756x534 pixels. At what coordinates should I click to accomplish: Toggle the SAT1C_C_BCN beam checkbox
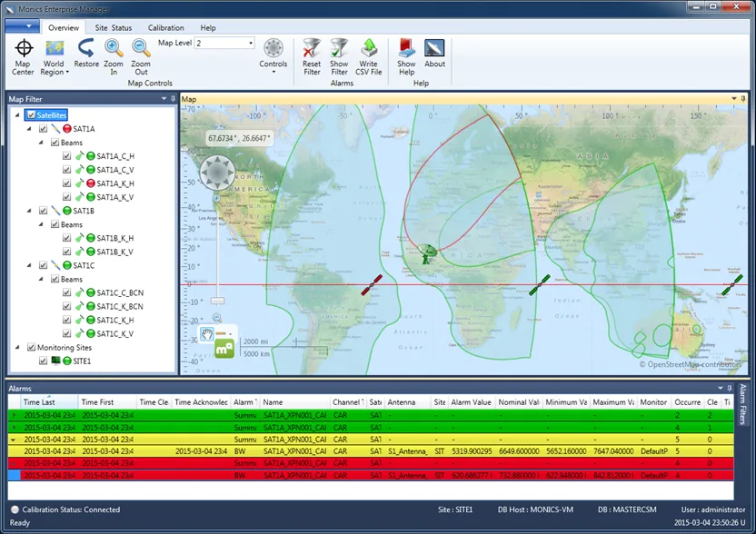[x=66, y=292]
